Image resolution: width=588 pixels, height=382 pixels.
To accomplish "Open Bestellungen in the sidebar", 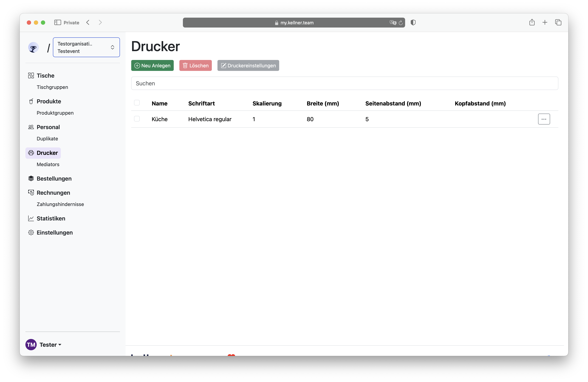I will (54, 179).
